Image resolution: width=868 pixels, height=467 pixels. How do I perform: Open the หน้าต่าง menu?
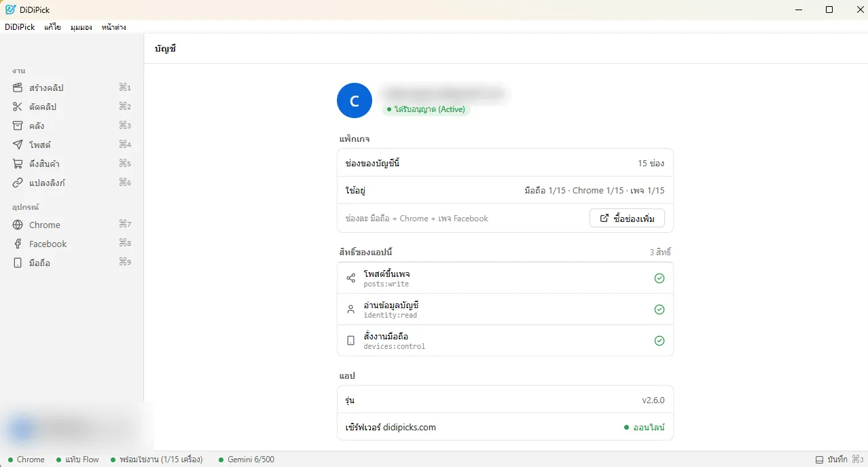[x=114, y=27]
